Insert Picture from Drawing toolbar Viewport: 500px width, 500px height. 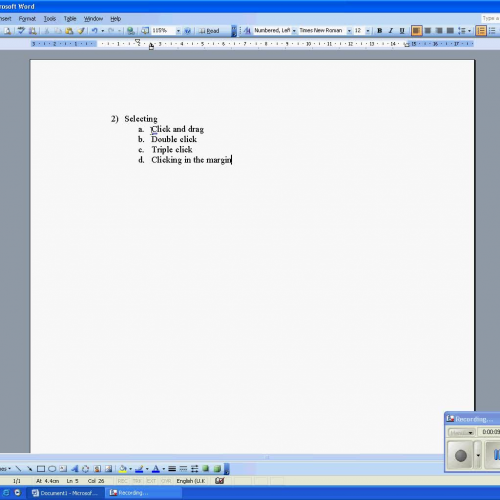coord(108,469)
